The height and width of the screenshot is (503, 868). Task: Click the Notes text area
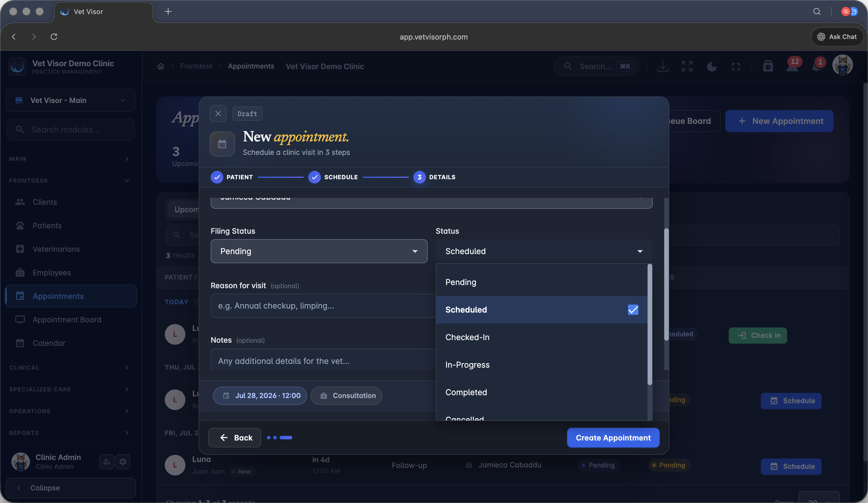tap(323, 360)
